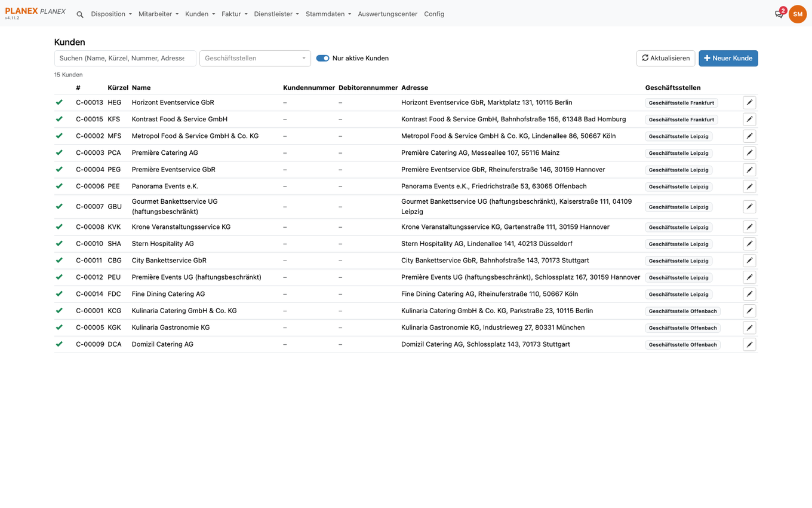Screen dimensions: 812x508
Task: Open the Geschäftsstellen filter dropdown
Action: point(255,59)
